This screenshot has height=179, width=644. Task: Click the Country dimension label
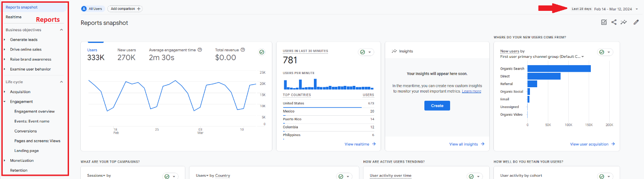tap(223, 175)
